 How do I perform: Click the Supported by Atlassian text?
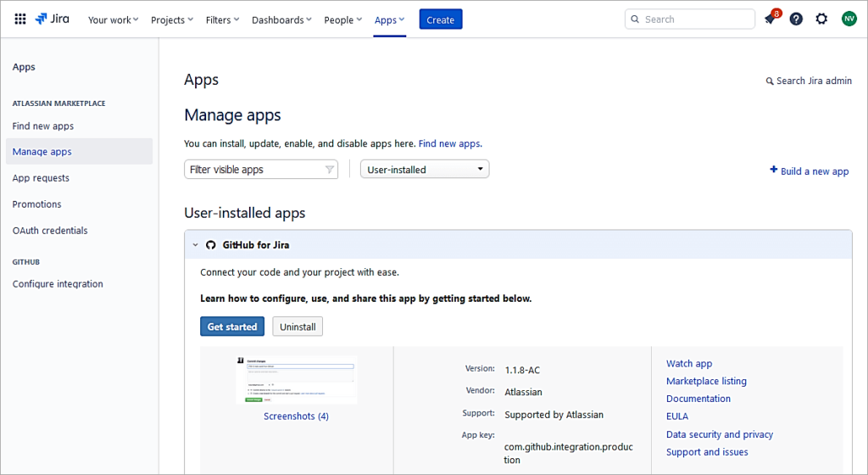point(554,415)
